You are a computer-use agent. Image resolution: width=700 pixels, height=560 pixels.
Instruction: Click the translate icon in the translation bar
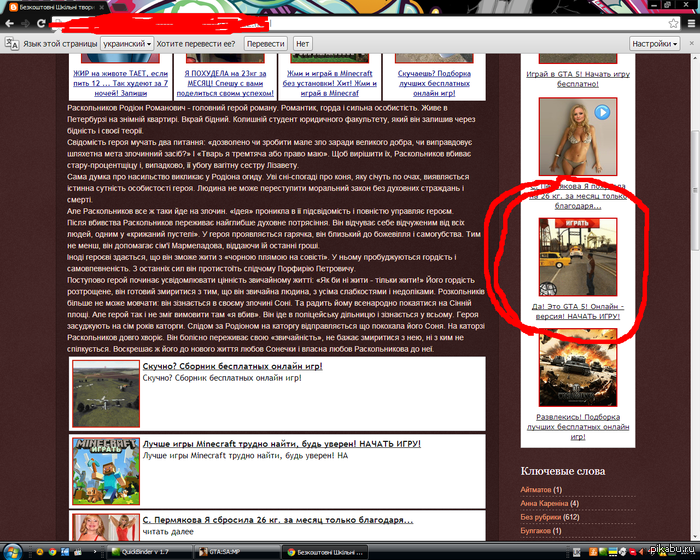[x=12, y=44]
